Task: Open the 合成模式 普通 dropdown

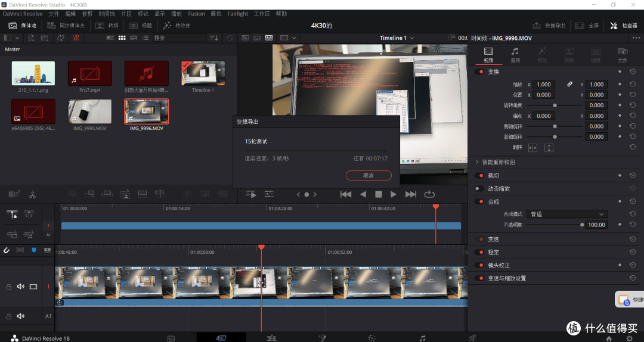Action: (x=567, y=214)
